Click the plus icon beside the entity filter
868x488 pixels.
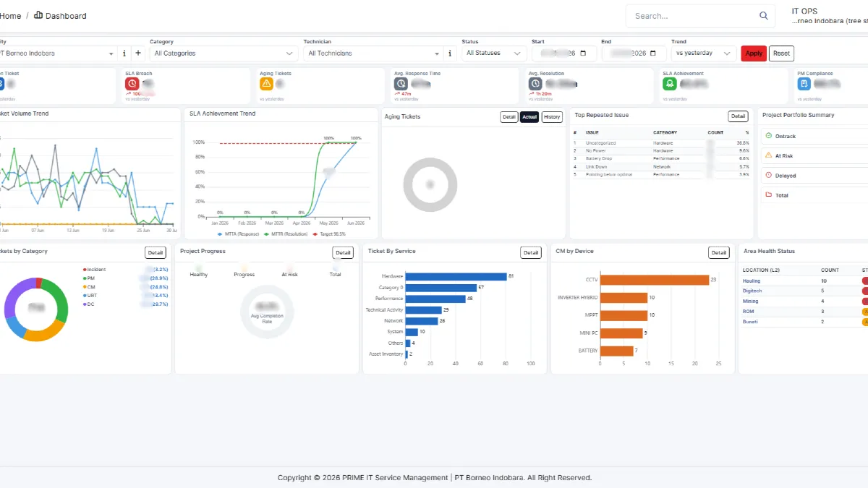(x=137, y=53)
